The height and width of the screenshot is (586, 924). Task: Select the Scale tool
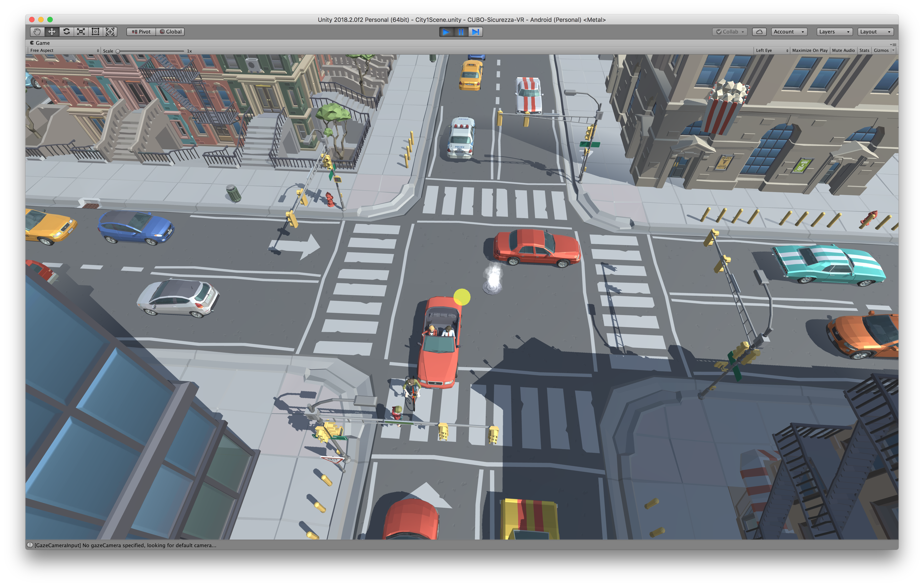(81, 32)
